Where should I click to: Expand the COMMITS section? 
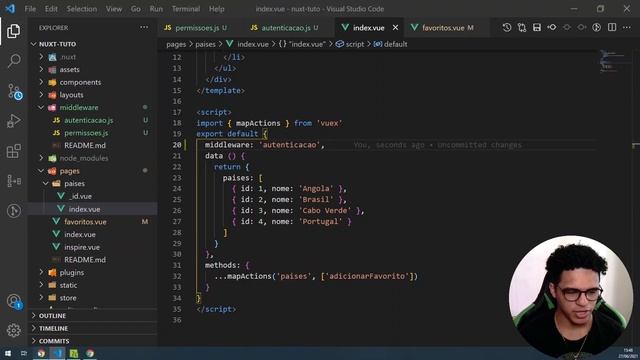tap(54, 341)
